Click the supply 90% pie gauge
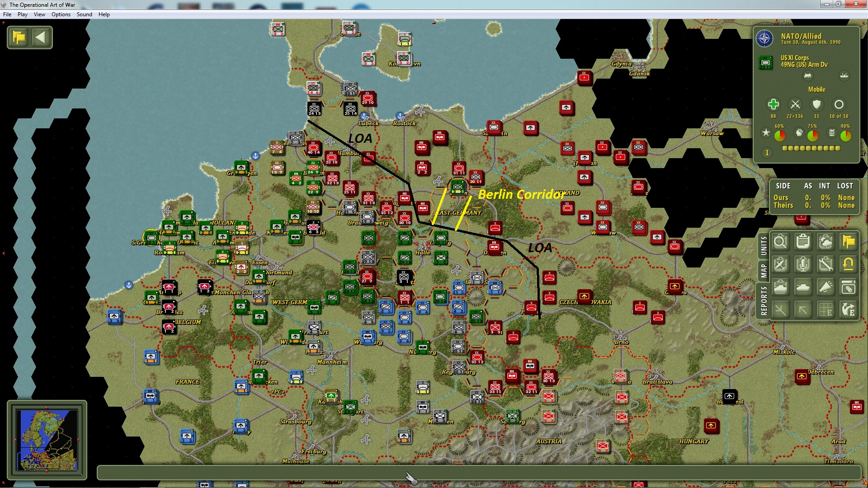The width and height of the screenshot is (868, 488). (846, 135)
